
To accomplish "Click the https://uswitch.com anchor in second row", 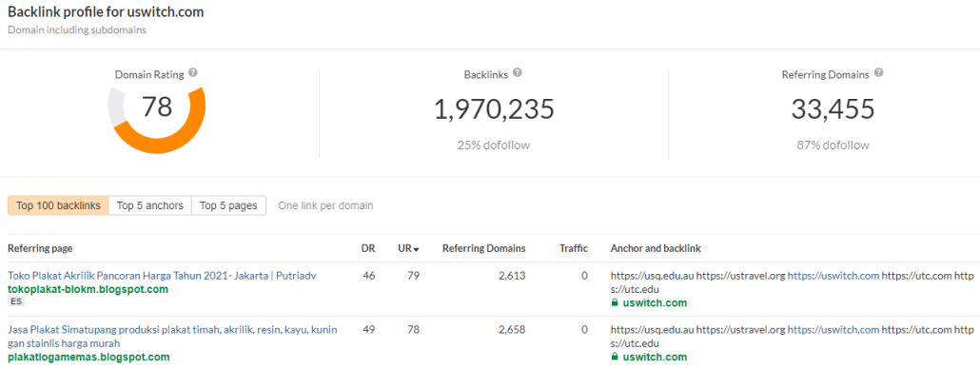I will pyautogui.click(x=833, y=329).
